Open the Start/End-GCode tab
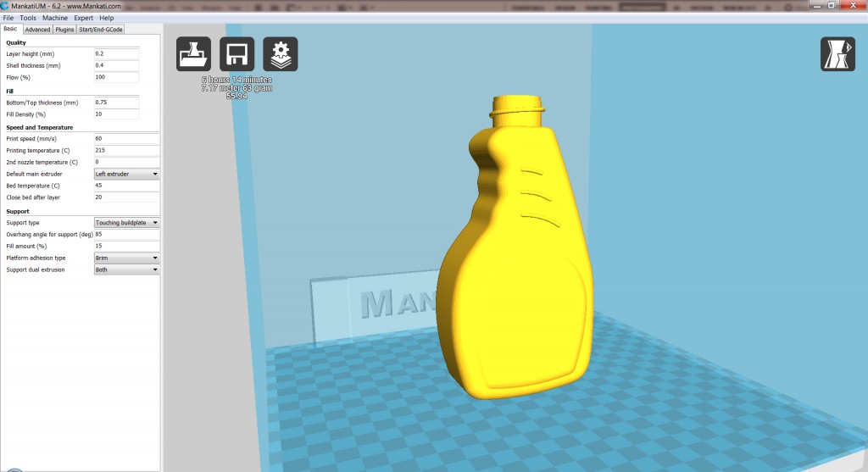The width and height of the screenshot is (868, 472). [x=100, y=30]
